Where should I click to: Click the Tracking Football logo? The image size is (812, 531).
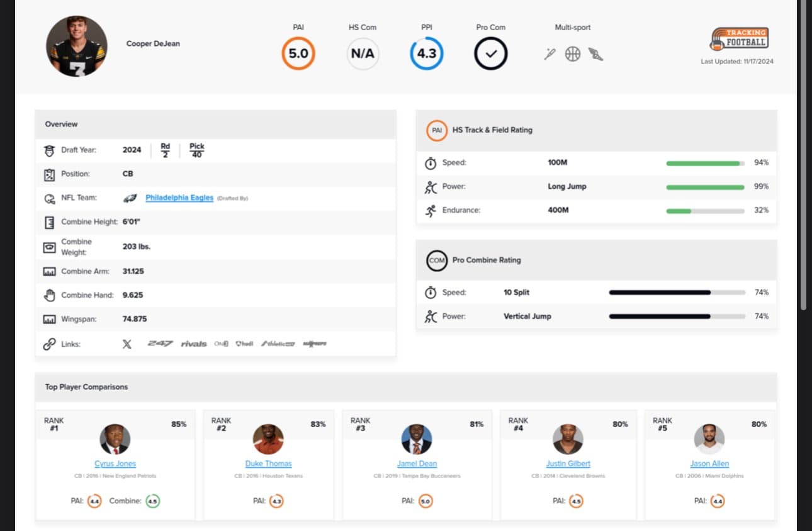[x=740, y=39]
